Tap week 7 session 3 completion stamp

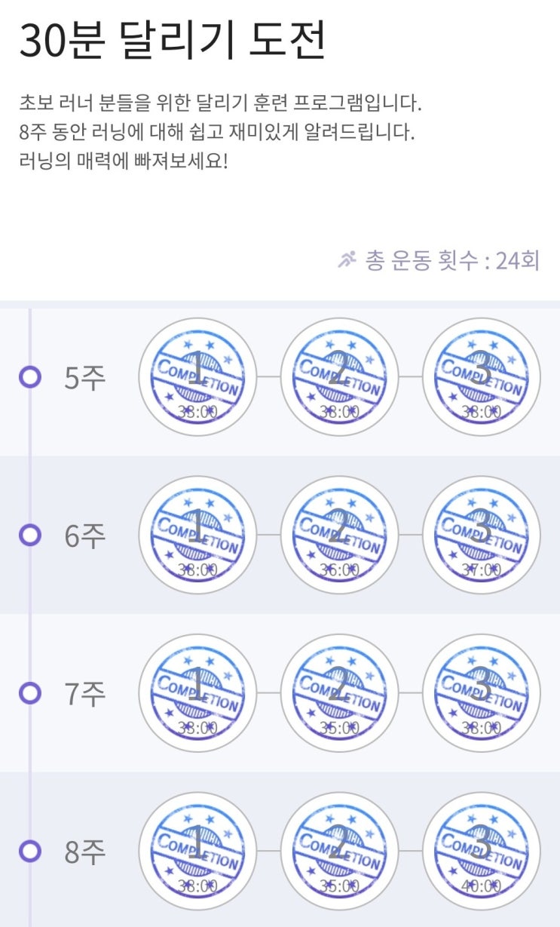pos(482,692)
